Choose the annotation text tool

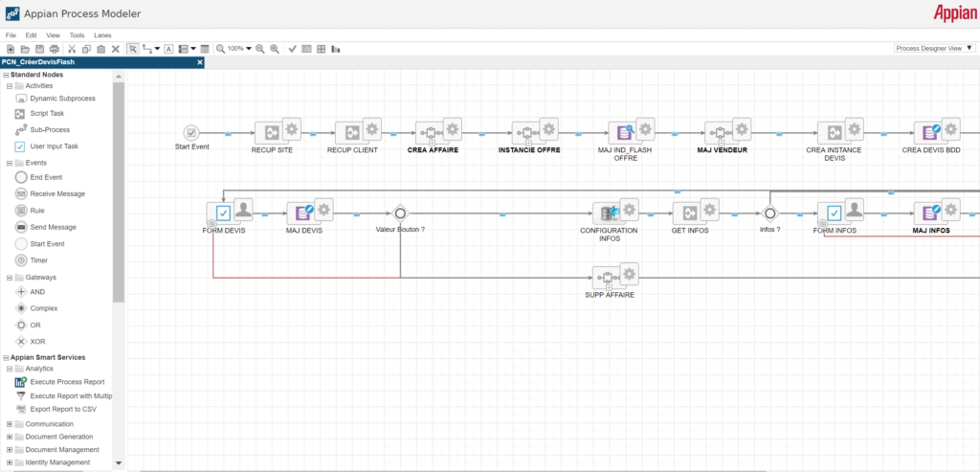point(168,49)
